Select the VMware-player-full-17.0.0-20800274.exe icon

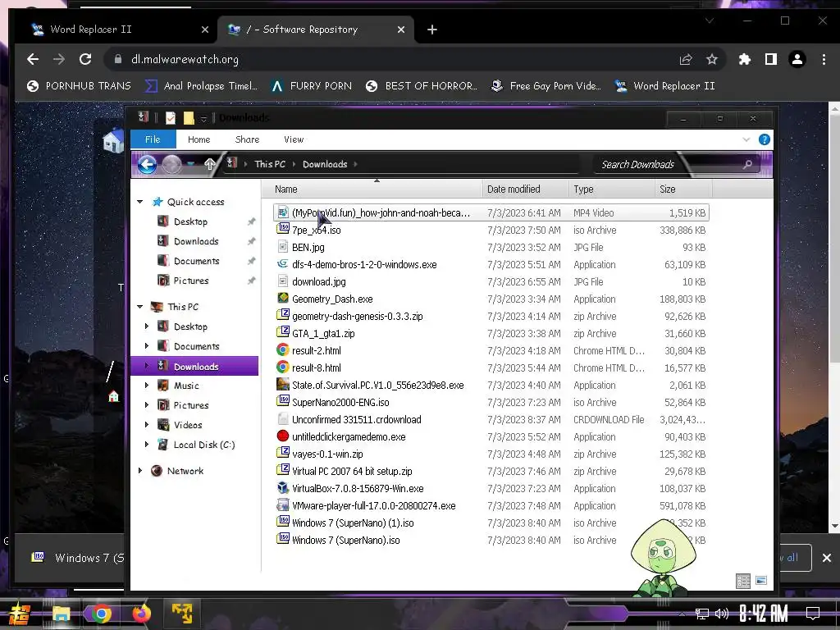(x=283, y=505)
